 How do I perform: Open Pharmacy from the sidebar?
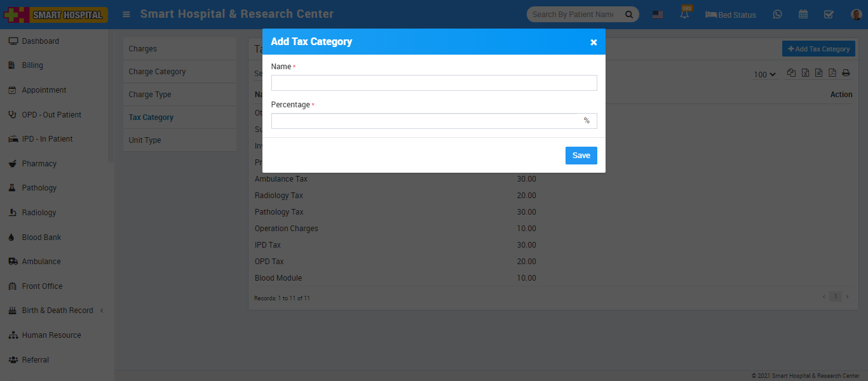pyautogui.click(x=39, y=164)
